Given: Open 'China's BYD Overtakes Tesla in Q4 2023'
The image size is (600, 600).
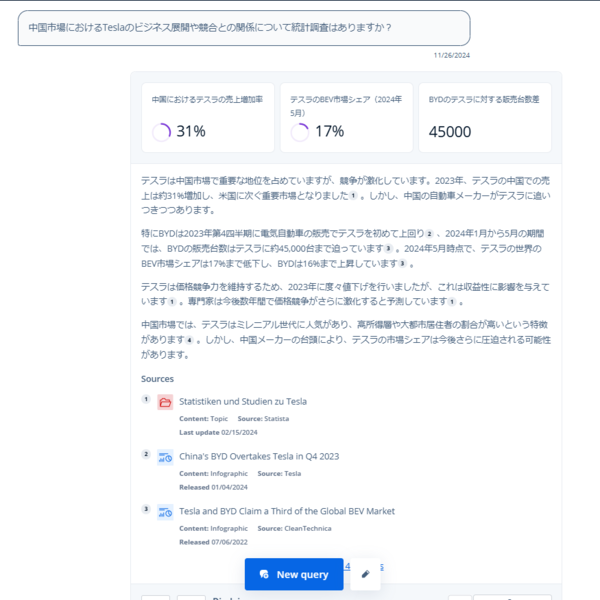Looking at the screenshot, I should coord(259,456).
